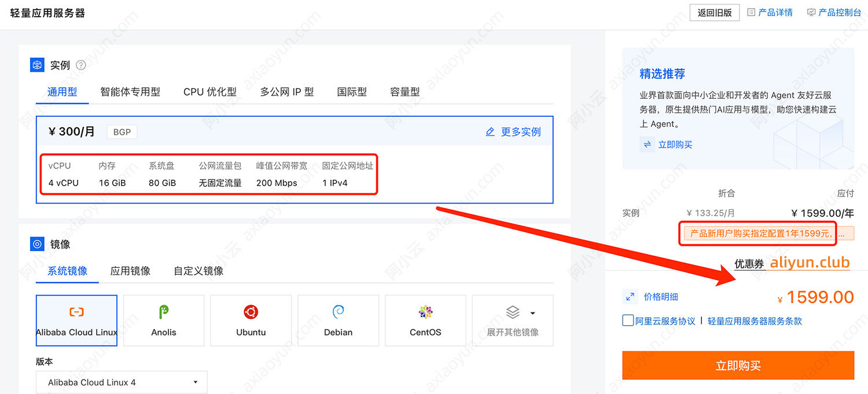868x394 pixels.
Task: Click the 返回旧版 button
Action: click(x=715, y=12)
